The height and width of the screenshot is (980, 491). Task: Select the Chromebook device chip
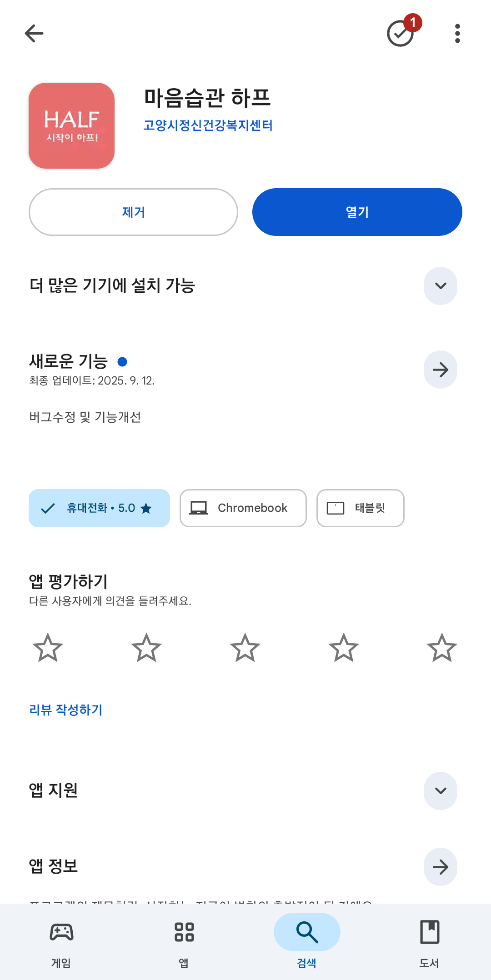(243, 508)
